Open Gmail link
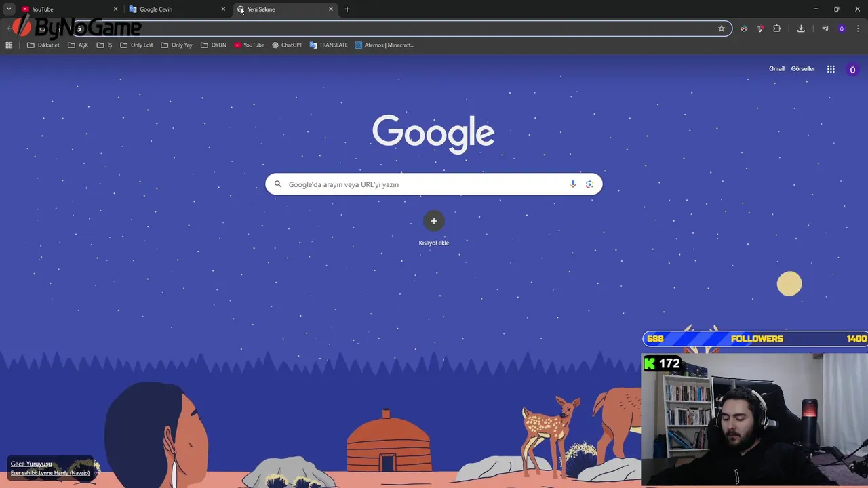 [776, 69]
